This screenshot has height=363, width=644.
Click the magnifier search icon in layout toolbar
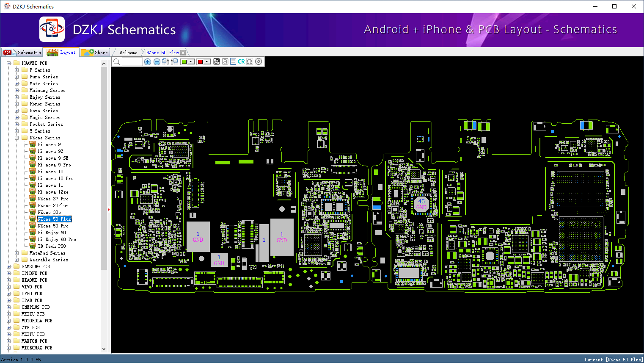pyautogui.click(x=117, y=62)
